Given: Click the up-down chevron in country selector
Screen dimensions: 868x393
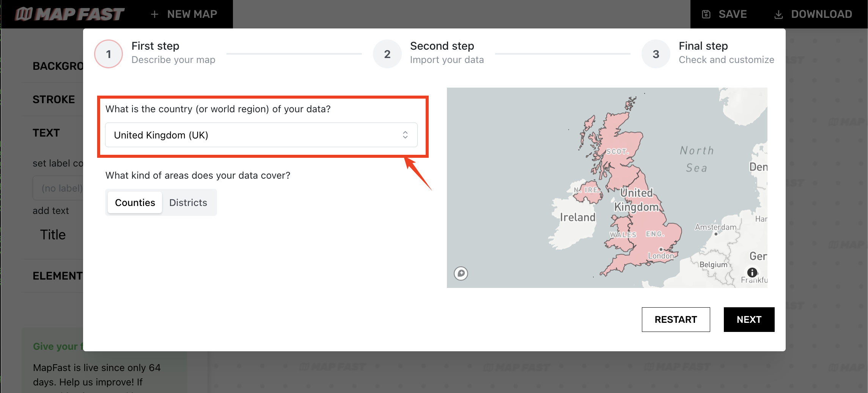Looking at the screenshot, I should (x=405, y=135).
